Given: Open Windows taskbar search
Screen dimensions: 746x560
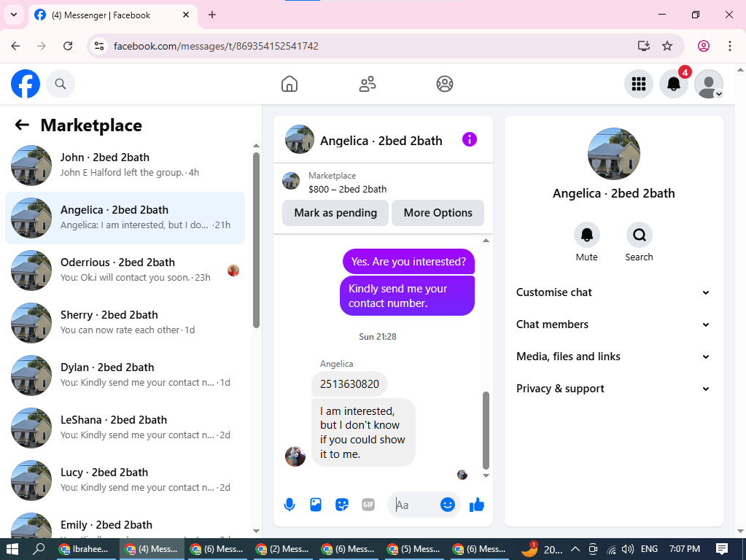Looking at the screenshot, I should tap(39, 549).
